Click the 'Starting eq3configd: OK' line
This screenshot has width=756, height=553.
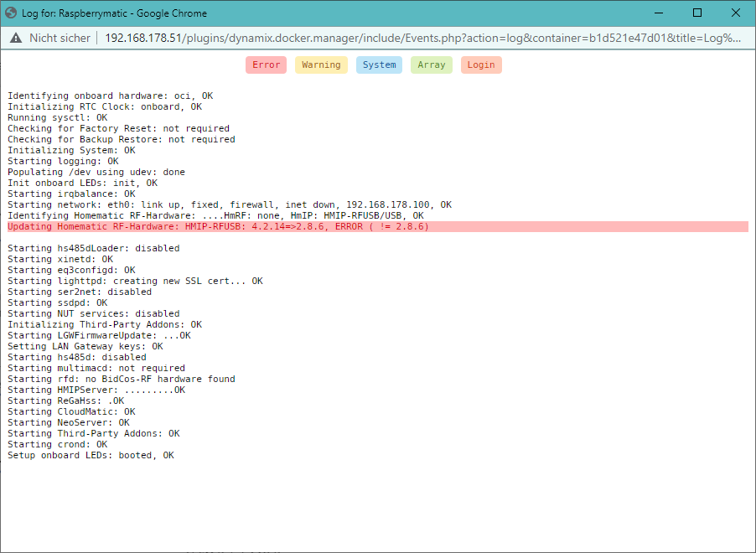click(x=71, y=270)
